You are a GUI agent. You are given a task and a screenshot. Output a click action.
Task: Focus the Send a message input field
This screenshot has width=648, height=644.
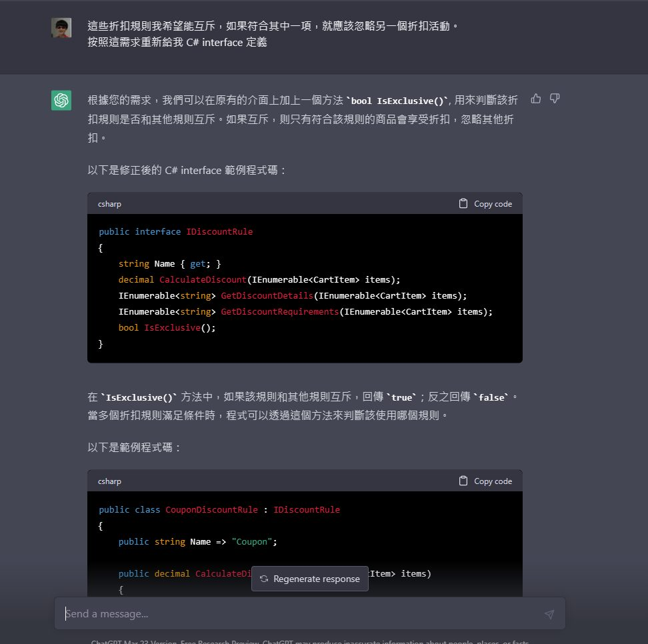coord(300,614)
